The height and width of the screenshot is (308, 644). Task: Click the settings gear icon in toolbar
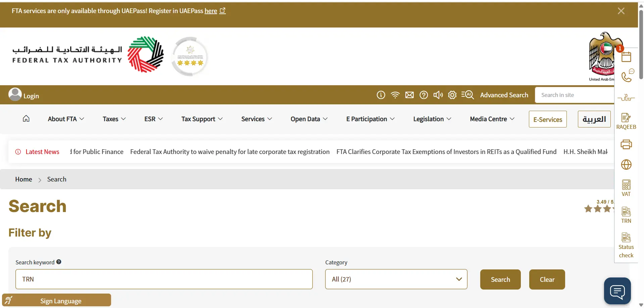(452, 95)
